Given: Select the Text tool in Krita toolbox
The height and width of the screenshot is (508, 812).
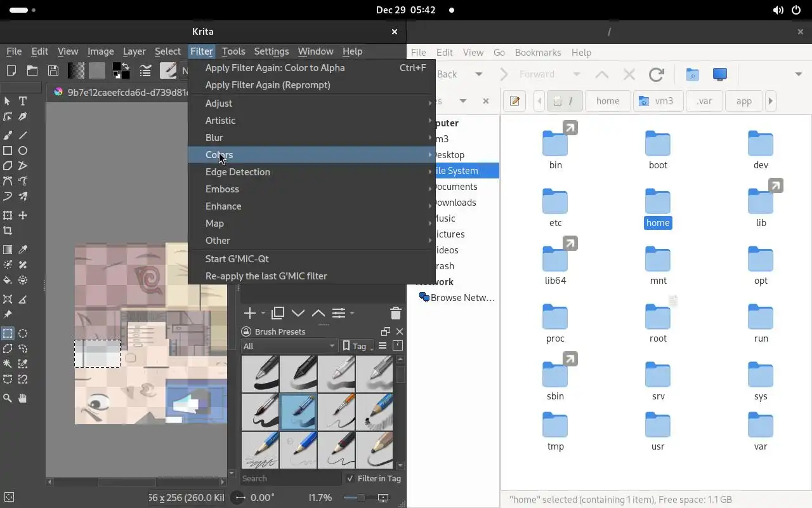Looking at the screenshot, I should click(23, 101).
